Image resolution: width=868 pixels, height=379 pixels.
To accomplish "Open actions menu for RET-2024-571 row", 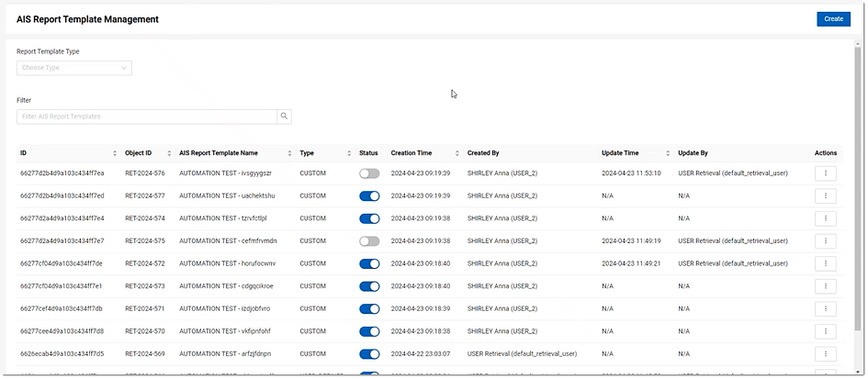I will 825,308.
